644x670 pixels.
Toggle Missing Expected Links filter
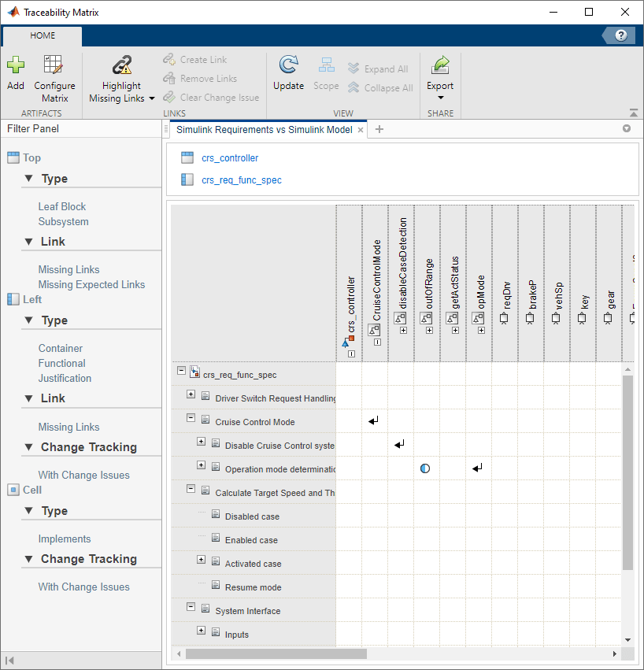[91, 284]
